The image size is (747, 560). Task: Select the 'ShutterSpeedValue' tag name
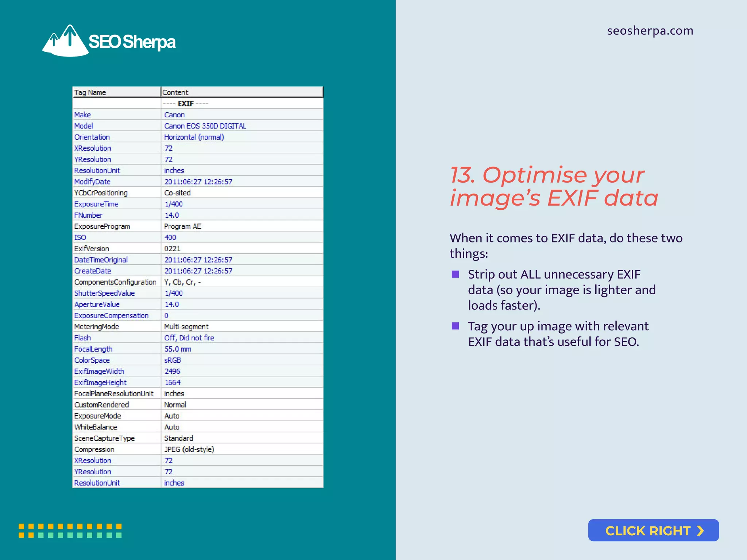click(x=104, y=293)
